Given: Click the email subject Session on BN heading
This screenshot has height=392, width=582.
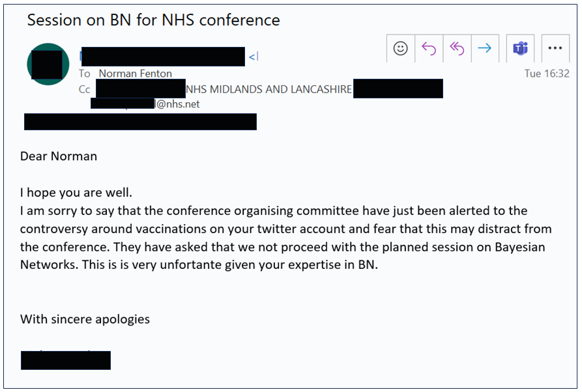Looking at the screenshot, I should point(154,20).
